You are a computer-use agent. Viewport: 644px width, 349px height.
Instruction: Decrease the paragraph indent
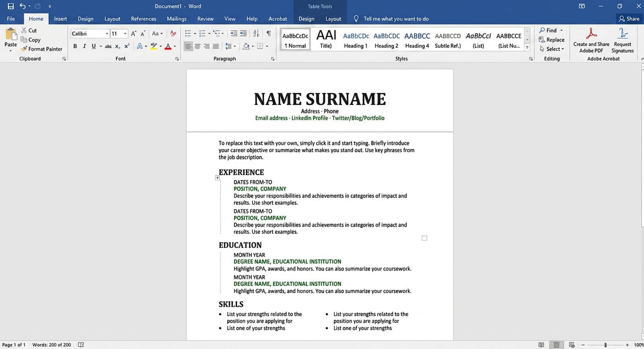pyautogui.click(x=233, y=33)
